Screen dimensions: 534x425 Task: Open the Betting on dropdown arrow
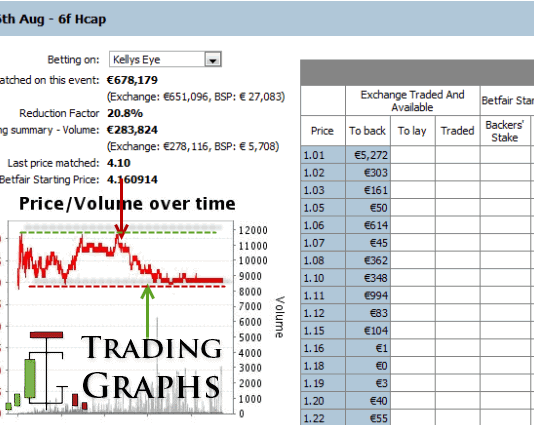(x=213, y=60)
